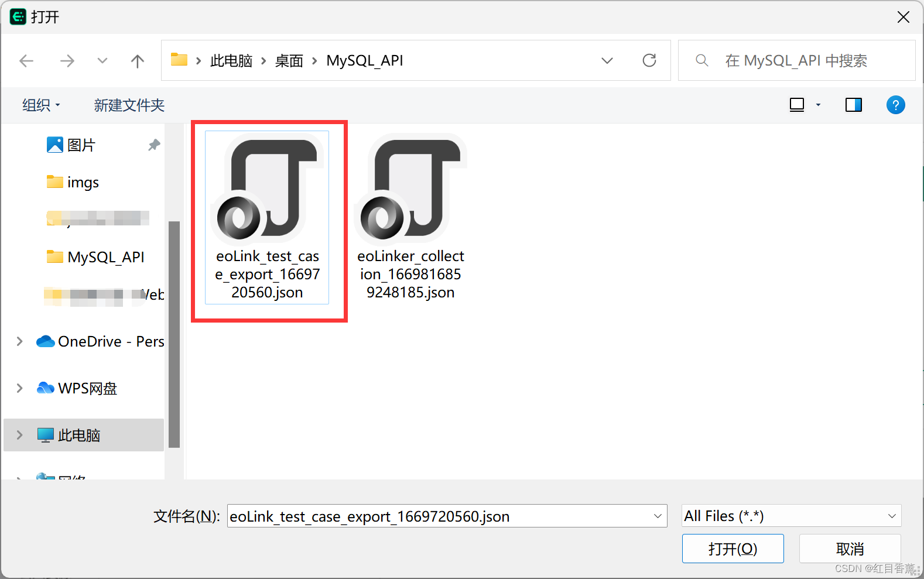
Task: Expand the 此电脑 tree node
Action: [x=20, y=435]
